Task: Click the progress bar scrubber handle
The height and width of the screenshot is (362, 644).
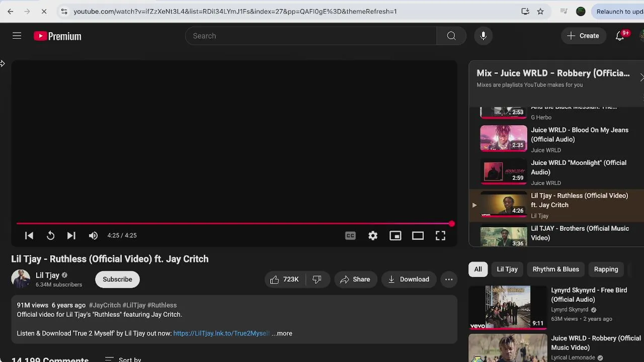Action: pos(452,224)
